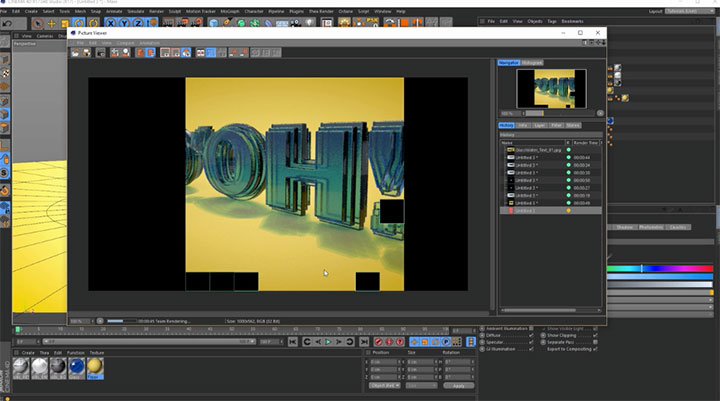Toggle the Ambient Illumination checkbox
This screenshot has height=401, width=720.
531,328
